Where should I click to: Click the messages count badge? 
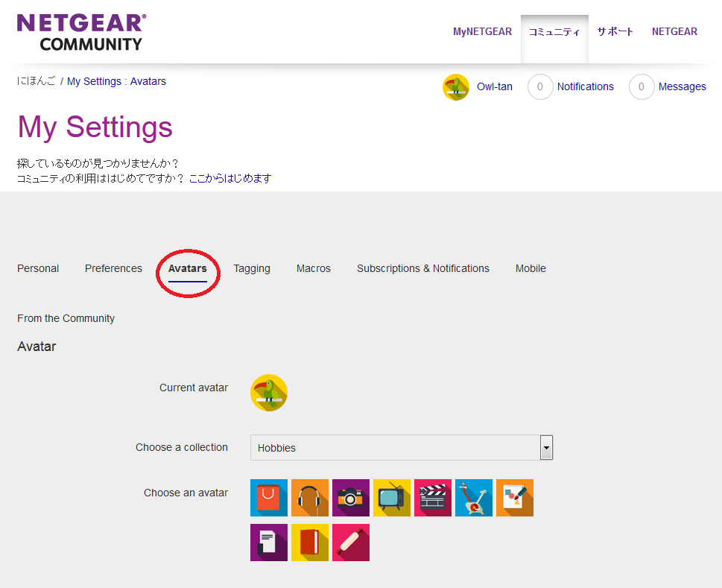click(x=642, y=86)
